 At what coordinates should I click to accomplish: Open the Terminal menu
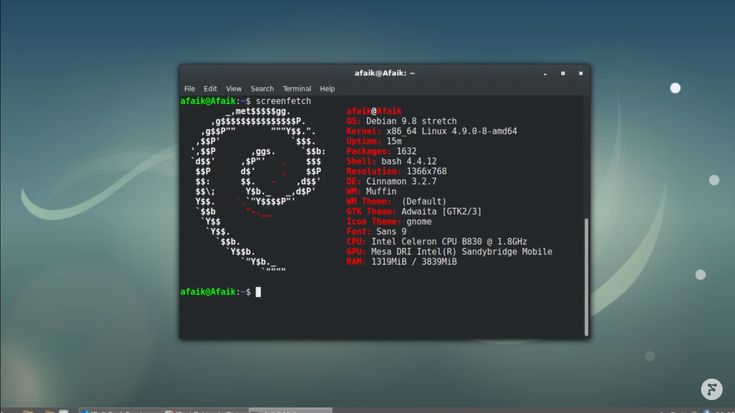click(297, 89)
